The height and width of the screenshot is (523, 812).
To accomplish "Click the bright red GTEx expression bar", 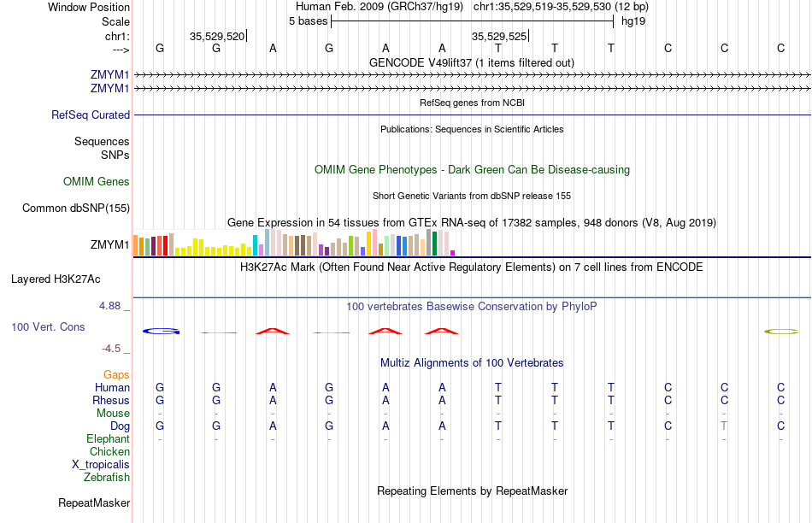I will 165,245.
